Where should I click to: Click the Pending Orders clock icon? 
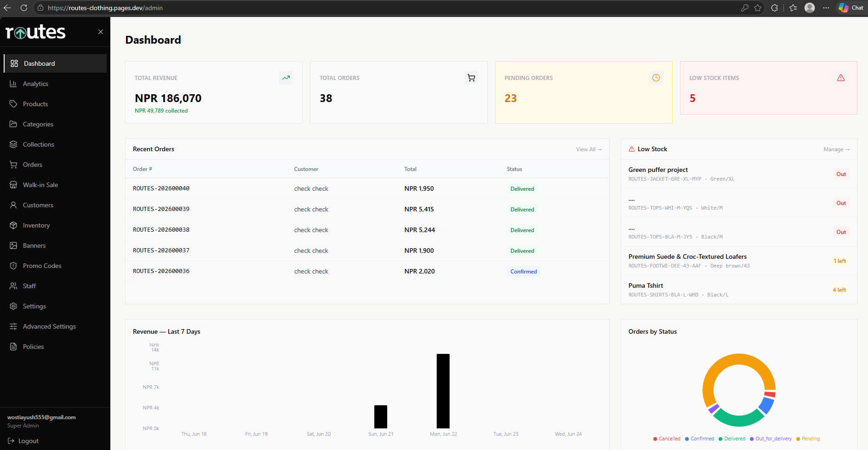click(x=656, y=78)
